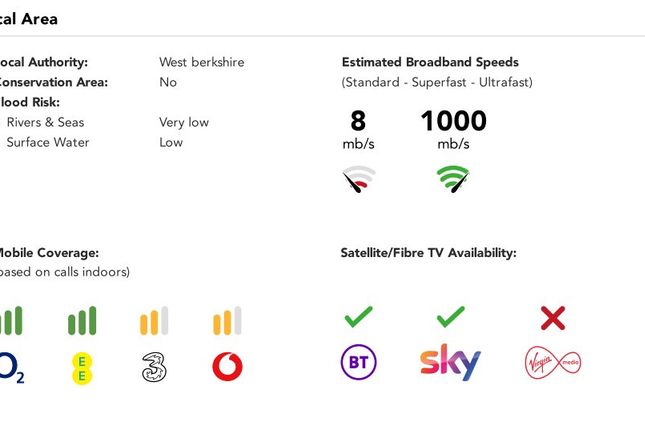Click the green tick above BT
645x430 pixels.
[359, 317]
